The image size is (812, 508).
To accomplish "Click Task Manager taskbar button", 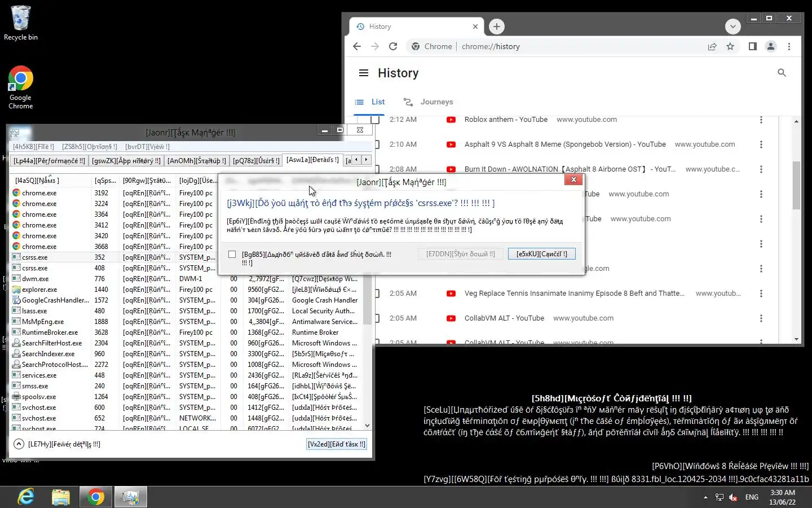I will [x=131, y=497].
